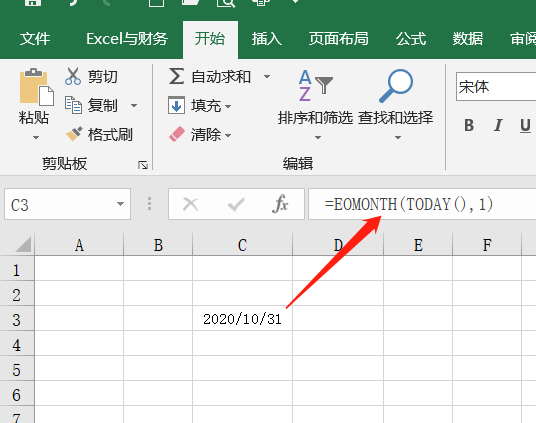Click the 自动求和 (AutoSum) label
Image resolution: width=536 pixels, height=423 pixels.
pos(221,76)
